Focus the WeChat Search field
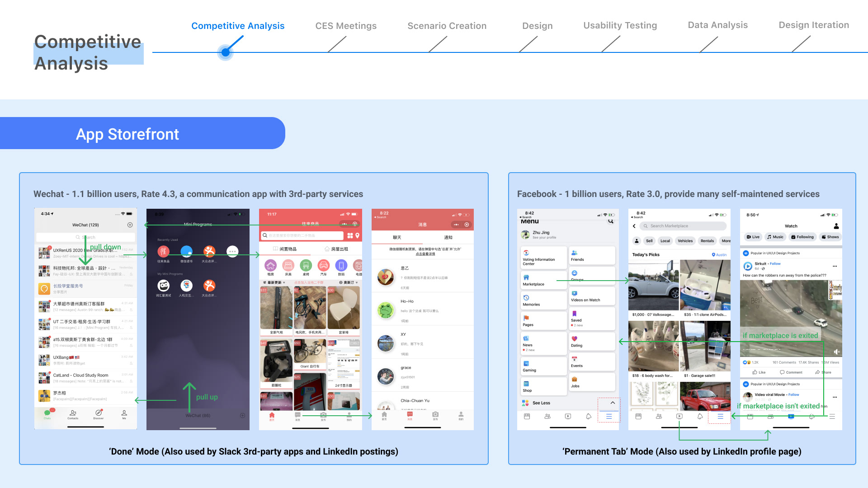Screen dimensions: 868x488 (85, 237)
